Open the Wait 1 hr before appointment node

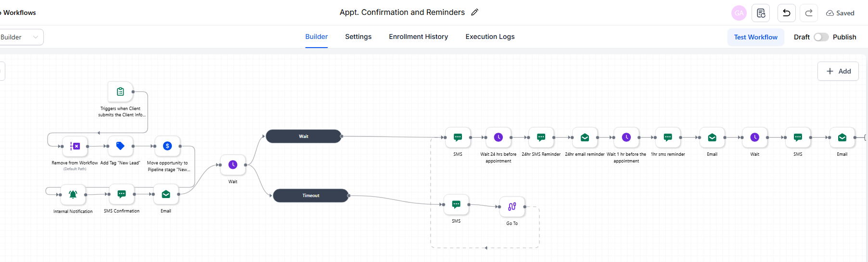[626, 137]
